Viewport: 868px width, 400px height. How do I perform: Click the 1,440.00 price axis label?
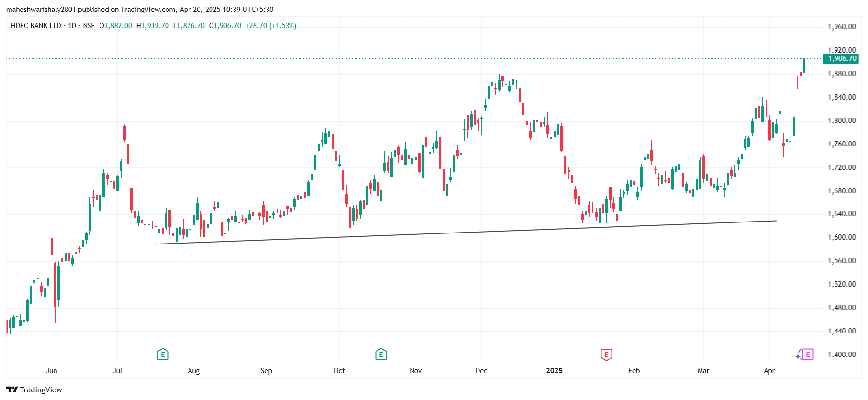842,331
